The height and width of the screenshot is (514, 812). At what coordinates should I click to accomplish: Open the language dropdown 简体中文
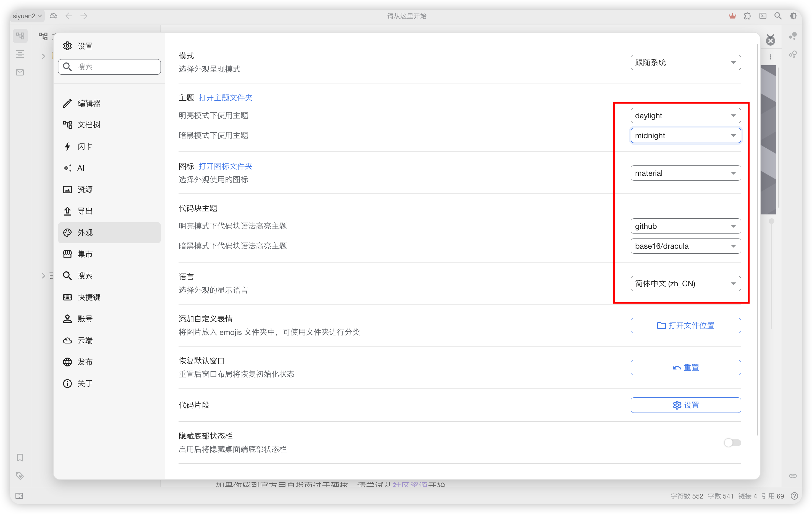685,283
